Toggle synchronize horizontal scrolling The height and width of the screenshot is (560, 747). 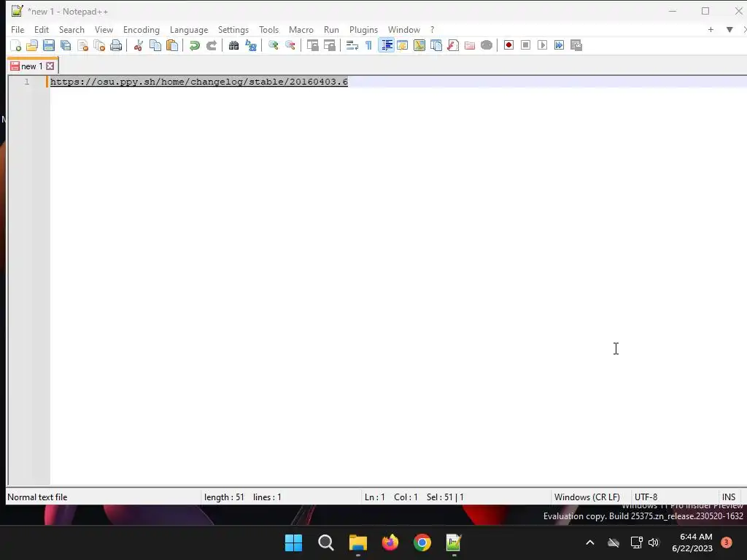tap(329, 45)
